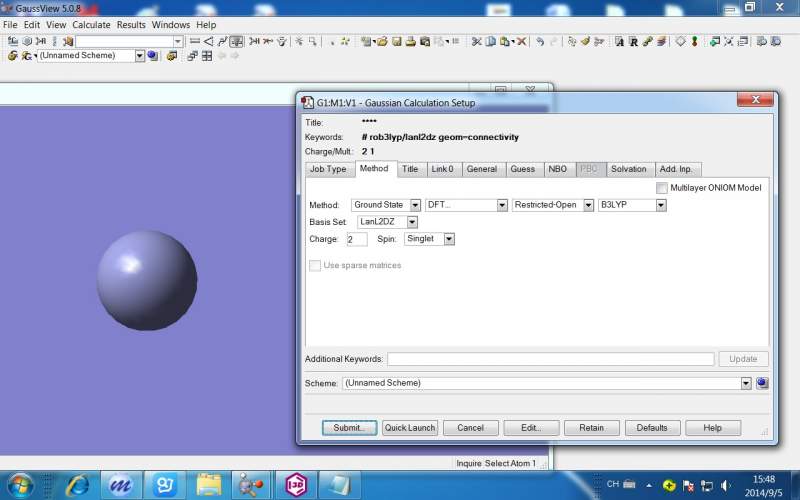The image size is (800, 500).
Task: Expand the toolbar Unnamed Scheme dropdown
Action: (140, 56)
